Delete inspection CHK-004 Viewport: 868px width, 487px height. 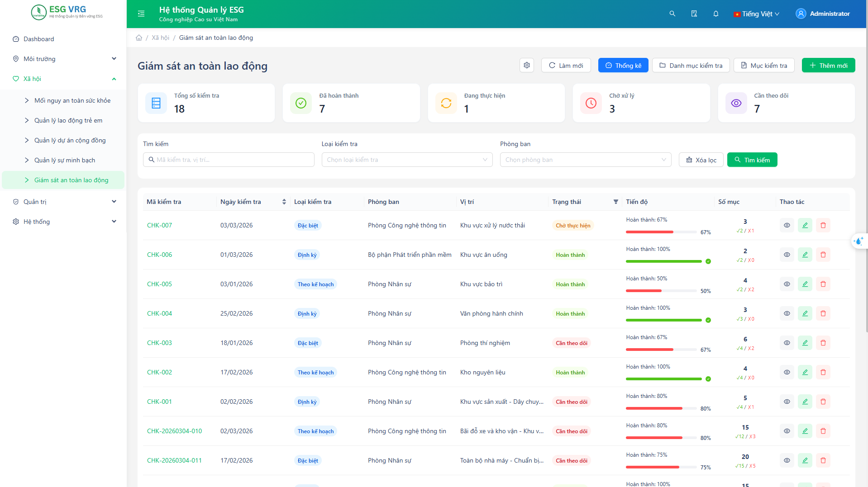pos(823,313)
